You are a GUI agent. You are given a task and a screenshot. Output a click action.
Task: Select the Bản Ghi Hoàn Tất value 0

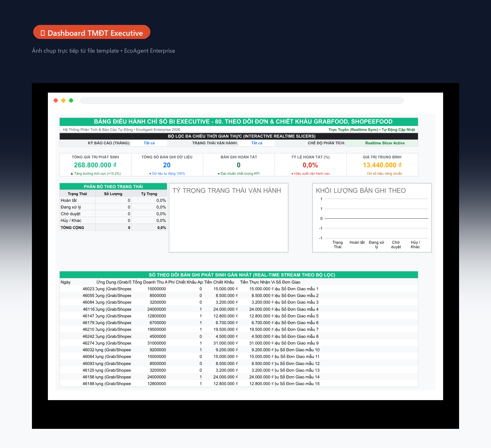click(x=238, y=165)
